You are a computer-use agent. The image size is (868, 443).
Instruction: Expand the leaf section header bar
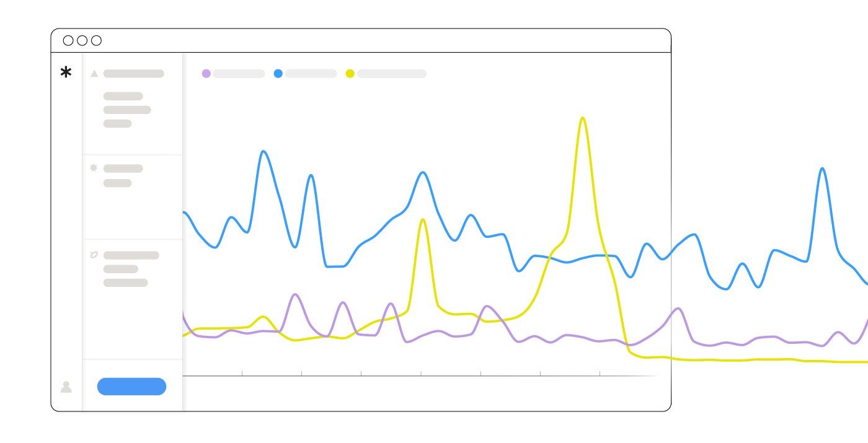pyautogui.click(x=131, y=255)
